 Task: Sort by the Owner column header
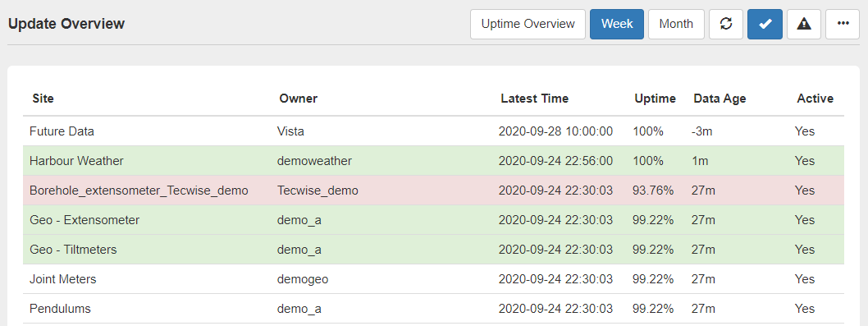pyautogui.click(x=298, y=99)
